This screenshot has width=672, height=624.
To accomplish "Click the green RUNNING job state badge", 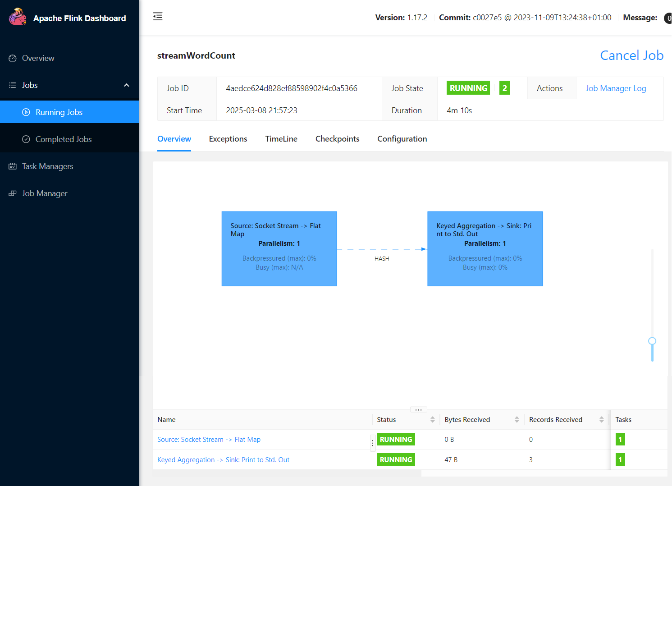I will coord(468,88).
